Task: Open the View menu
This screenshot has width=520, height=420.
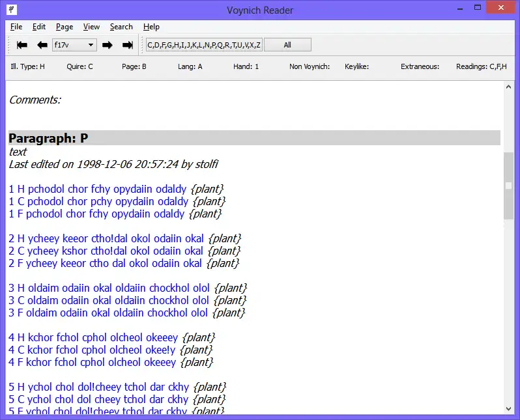Action: pyautogui.click(x=91, y=27)
